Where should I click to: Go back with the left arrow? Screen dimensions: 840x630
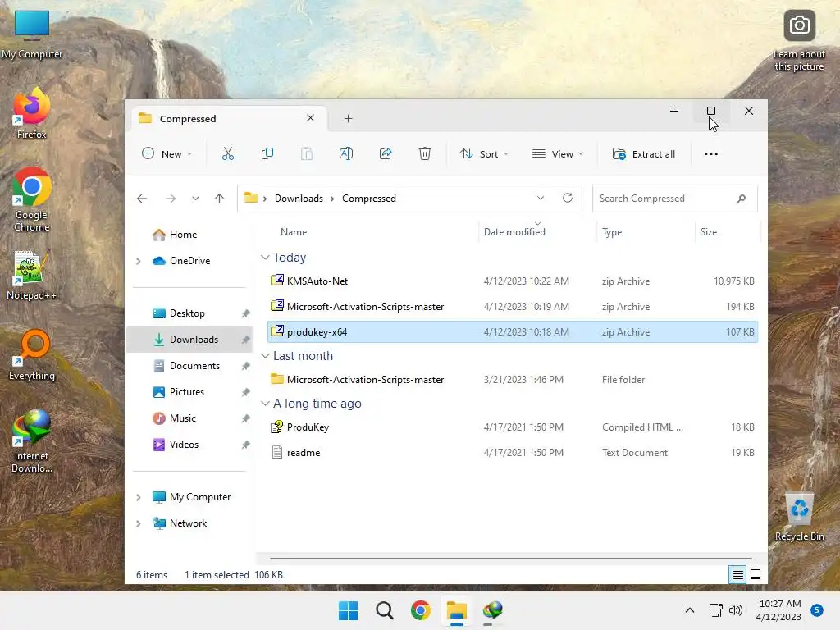(142, 199)
